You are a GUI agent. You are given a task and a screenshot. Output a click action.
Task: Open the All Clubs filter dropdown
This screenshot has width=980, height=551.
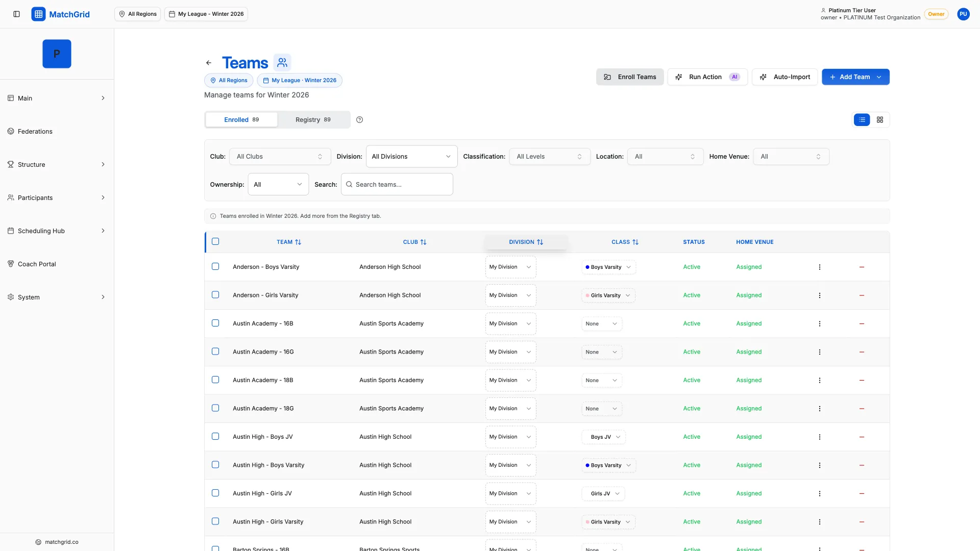pos(280,157)
